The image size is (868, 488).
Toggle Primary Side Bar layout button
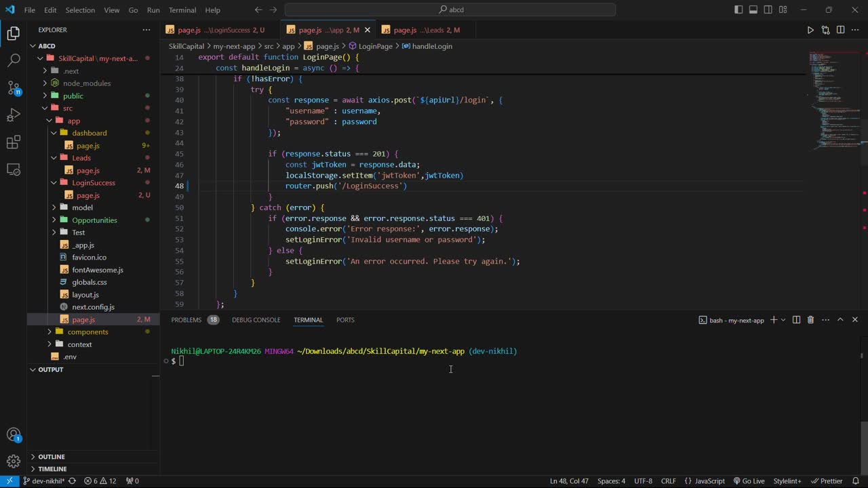[738, 10]
